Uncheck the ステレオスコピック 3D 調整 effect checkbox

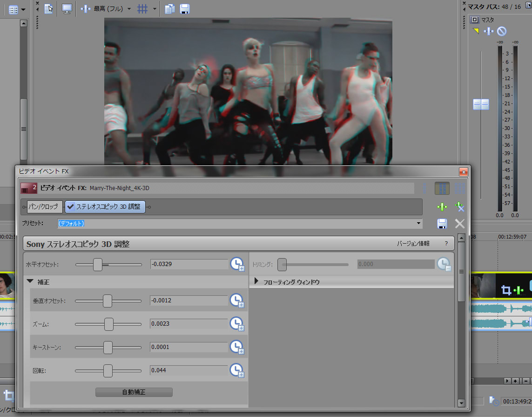(71, 206)
